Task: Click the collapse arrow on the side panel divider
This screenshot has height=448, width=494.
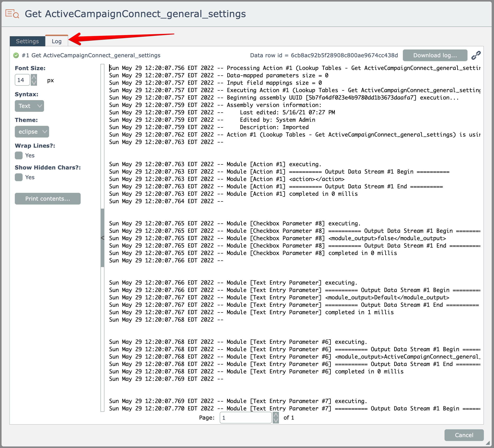Action: pos(102,238)
